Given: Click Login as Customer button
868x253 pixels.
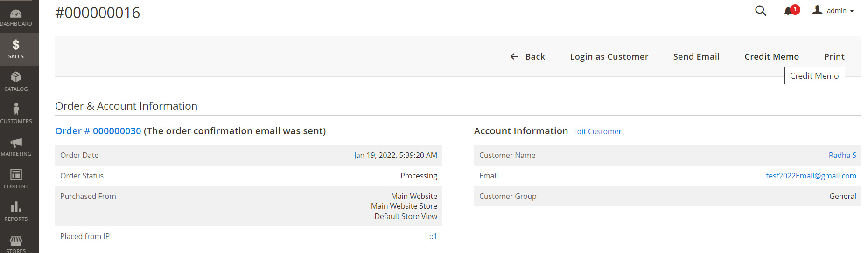Looking at the screenshot, I should [609, 57].
